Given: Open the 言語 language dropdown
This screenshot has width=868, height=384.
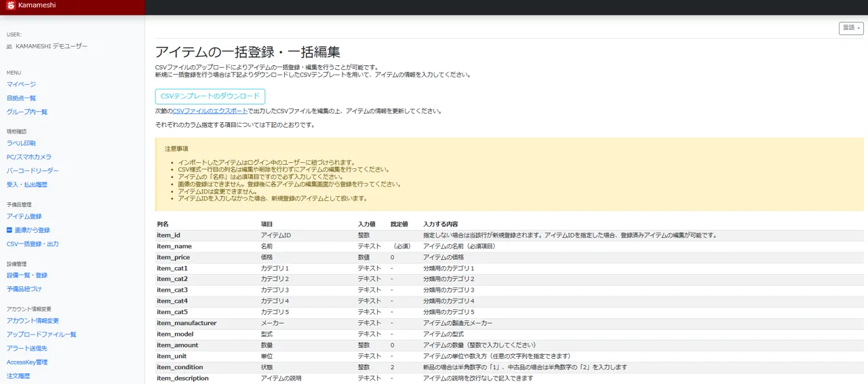Looking at the screenshot, I should pyautogui.click(x=851, y=28).
